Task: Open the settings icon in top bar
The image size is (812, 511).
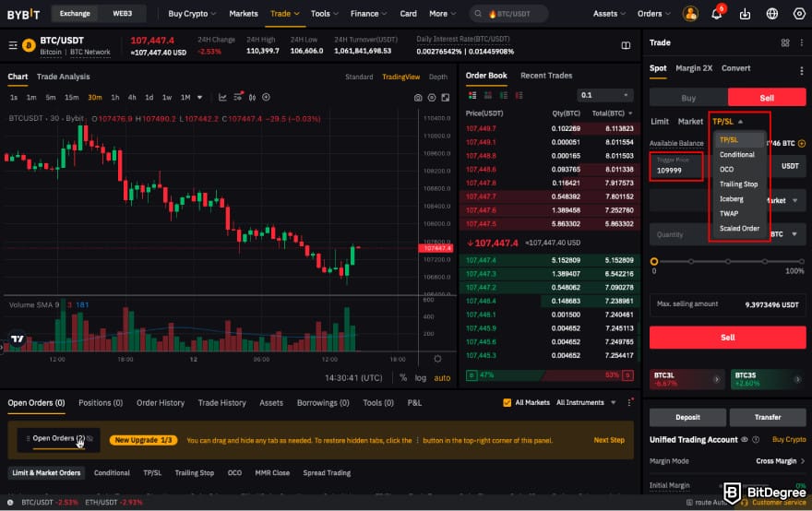Action: 799,14
